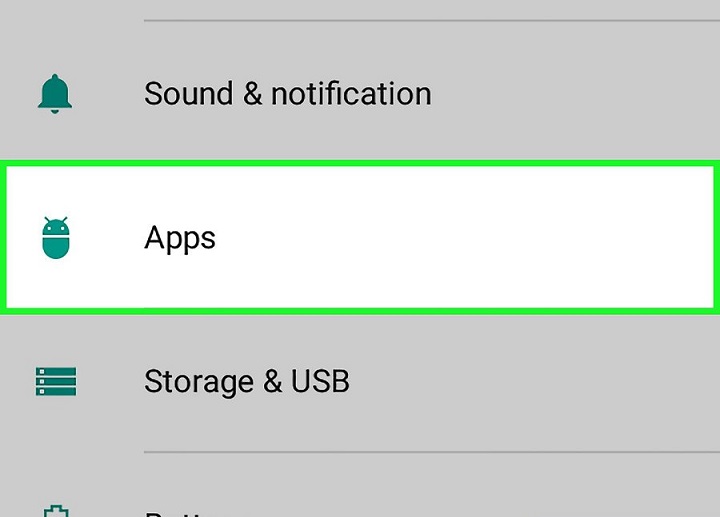Click the divider line above Sound & notification
The width and height of the screenshot is (720, 517).
click(x=432, y=20)
